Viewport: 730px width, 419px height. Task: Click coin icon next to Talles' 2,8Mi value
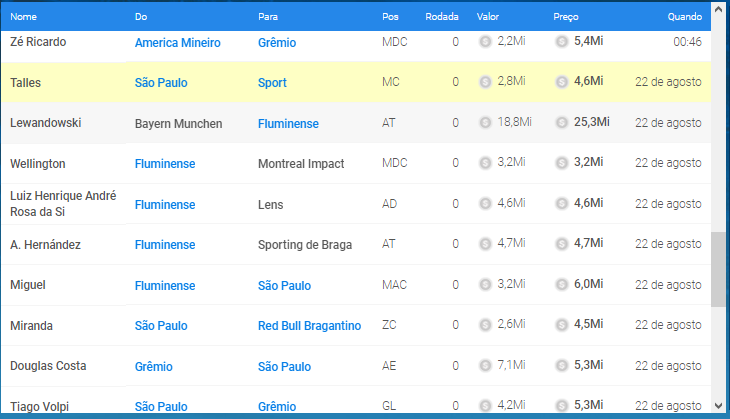click(x=485, y=82)
